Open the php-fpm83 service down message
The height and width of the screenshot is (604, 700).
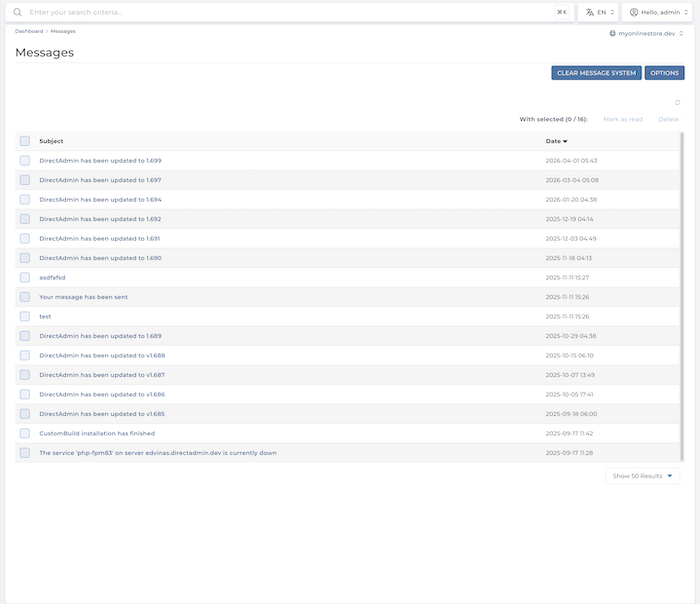pyautogui.click(x=157, y=453)
